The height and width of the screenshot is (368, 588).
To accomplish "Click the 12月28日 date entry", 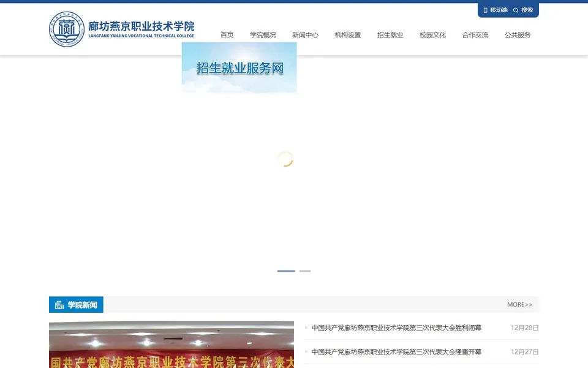I will click(x=525, y=328).
